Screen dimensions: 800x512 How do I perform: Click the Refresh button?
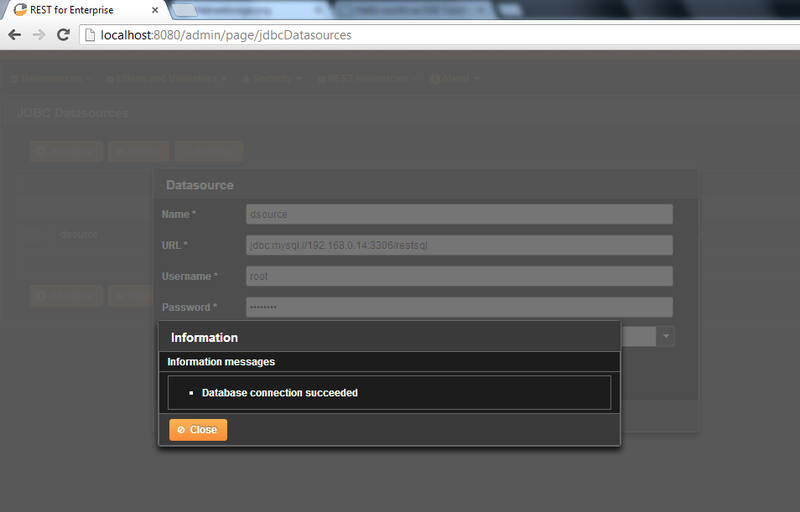click(208, 151)
